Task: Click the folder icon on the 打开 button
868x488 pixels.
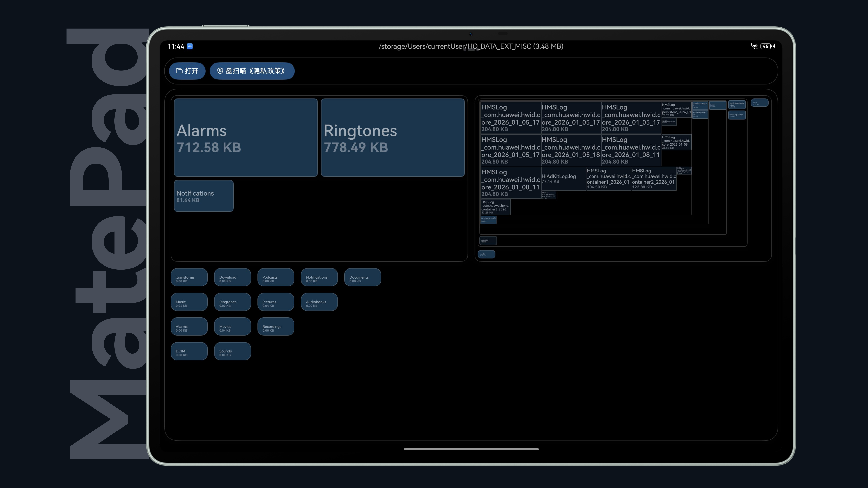Action: 179,71
